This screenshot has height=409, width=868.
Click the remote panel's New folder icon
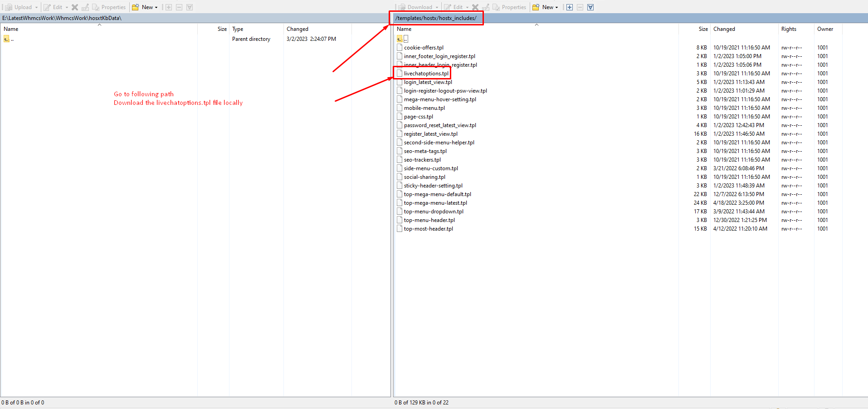pos(536,7)
